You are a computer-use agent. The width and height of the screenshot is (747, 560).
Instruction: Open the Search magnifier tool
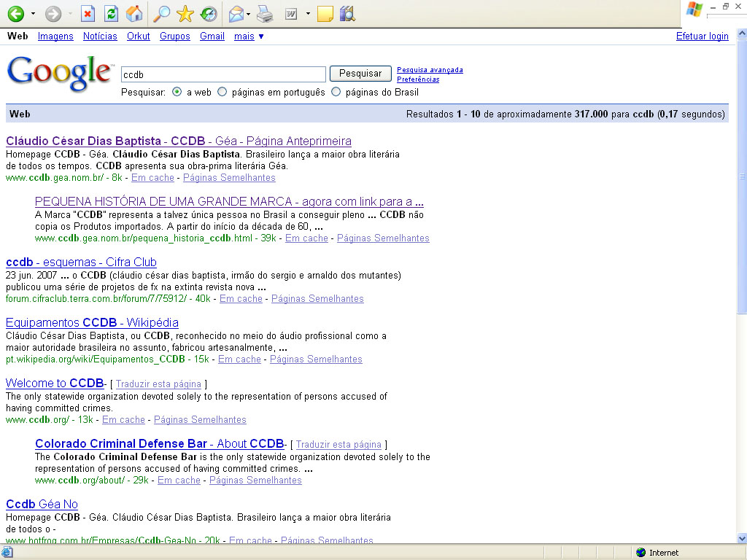[x=162, y=13]
